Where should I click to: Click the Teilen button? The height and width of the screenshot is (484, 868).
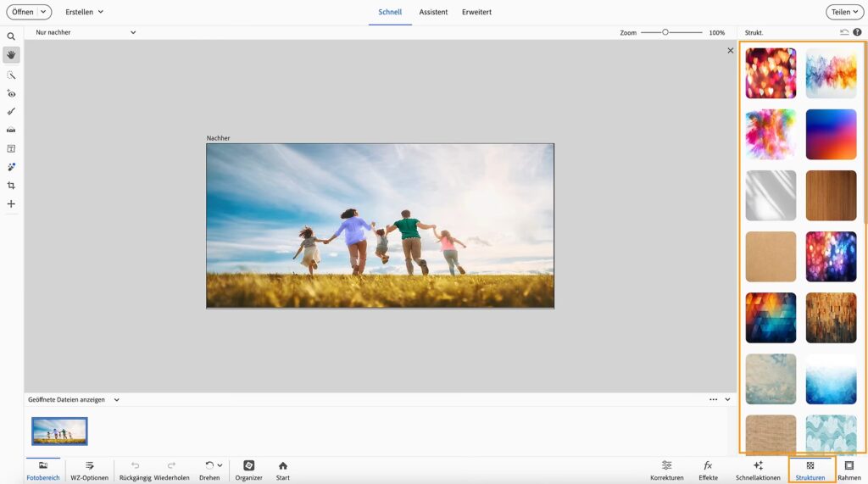(844, 12)
